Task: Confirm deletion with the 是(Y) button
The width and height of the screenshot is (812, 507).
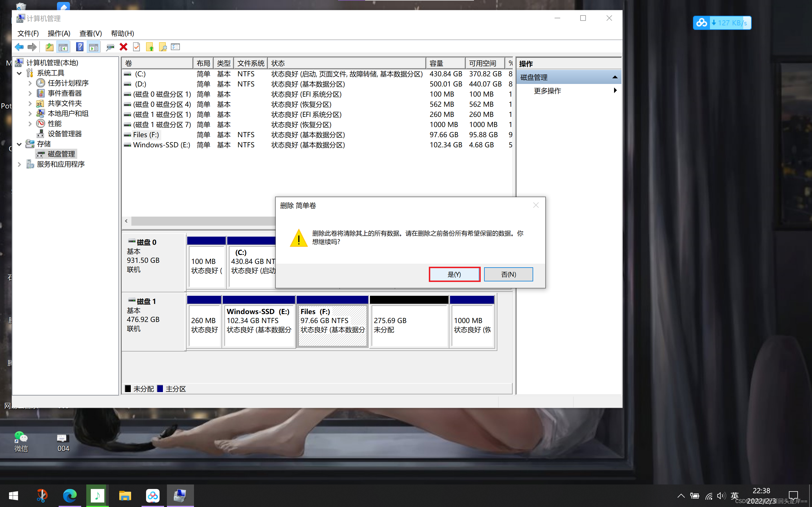Action: pos(454,274)
